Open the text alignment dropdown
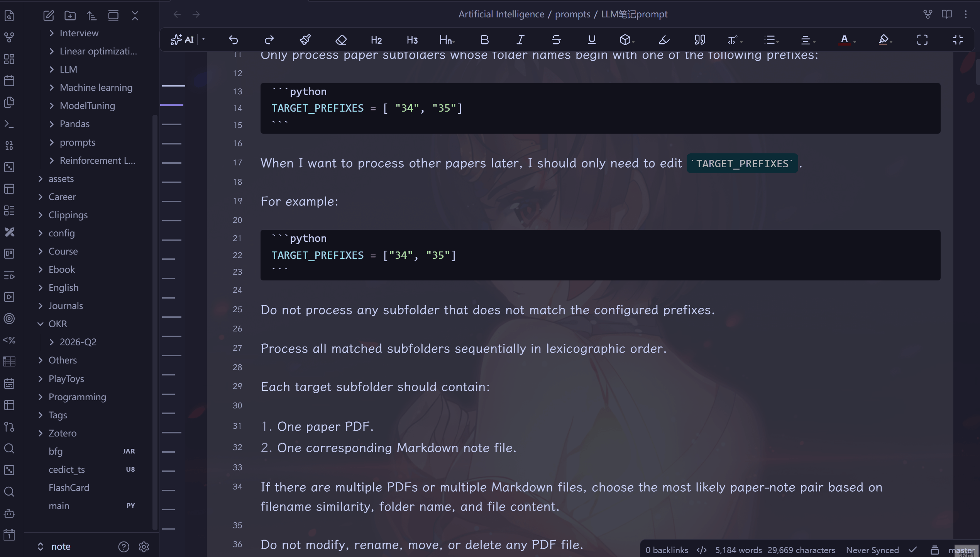This screenshot has height=557, width=980. coord(807,39)
